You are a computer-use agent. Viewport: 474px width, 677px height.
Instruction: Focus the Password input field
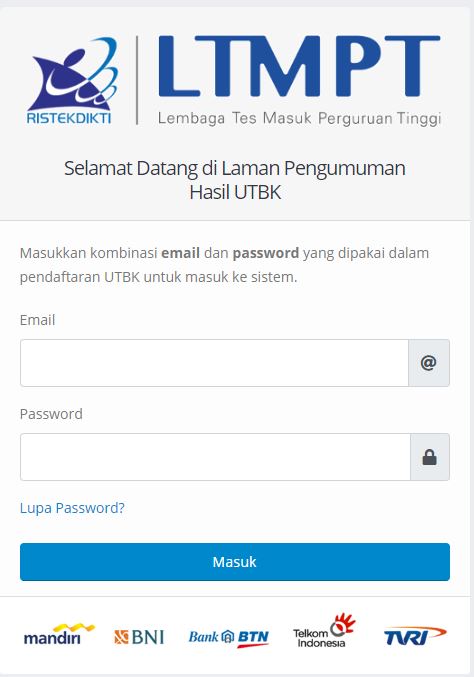[215, 457]
